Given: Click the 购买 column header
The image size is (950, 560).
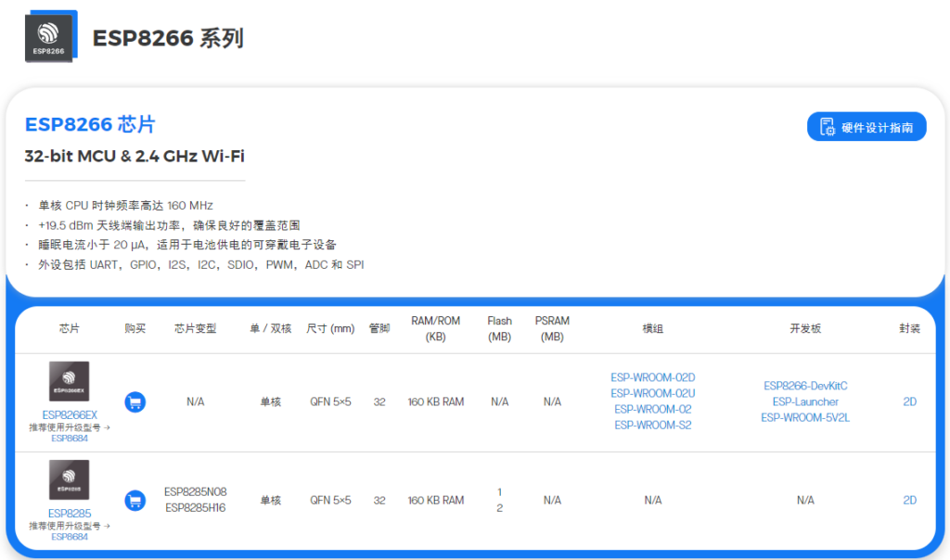Looking at the screenshot, I should pos(135,329).
